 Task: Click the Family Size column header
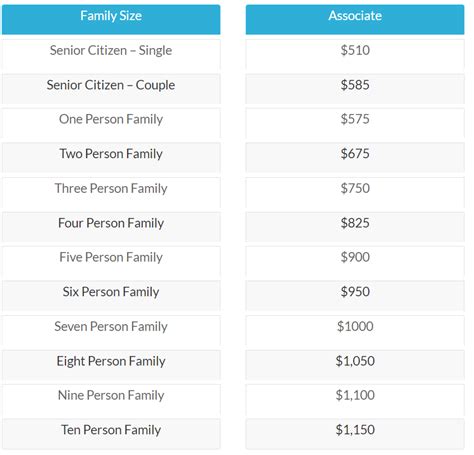coord(111,19)
